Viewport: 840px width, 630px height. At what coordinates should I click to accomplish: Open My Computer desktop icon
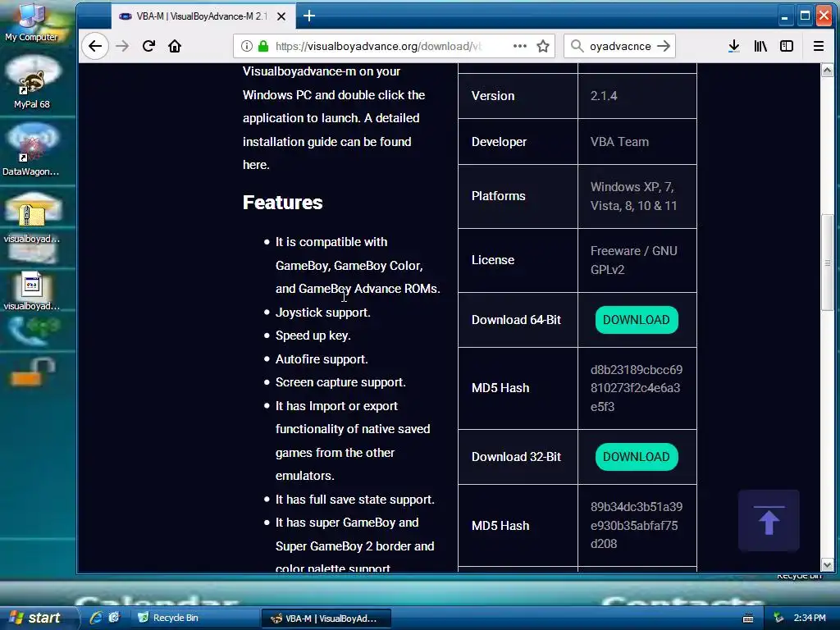click(x=31, y=22)
